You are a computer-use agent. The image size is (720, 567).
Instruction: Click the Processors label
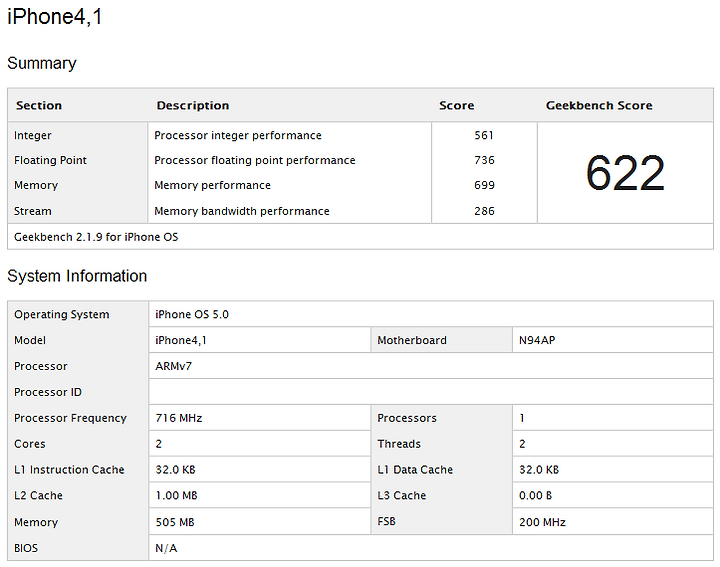(x=407, y=418)
